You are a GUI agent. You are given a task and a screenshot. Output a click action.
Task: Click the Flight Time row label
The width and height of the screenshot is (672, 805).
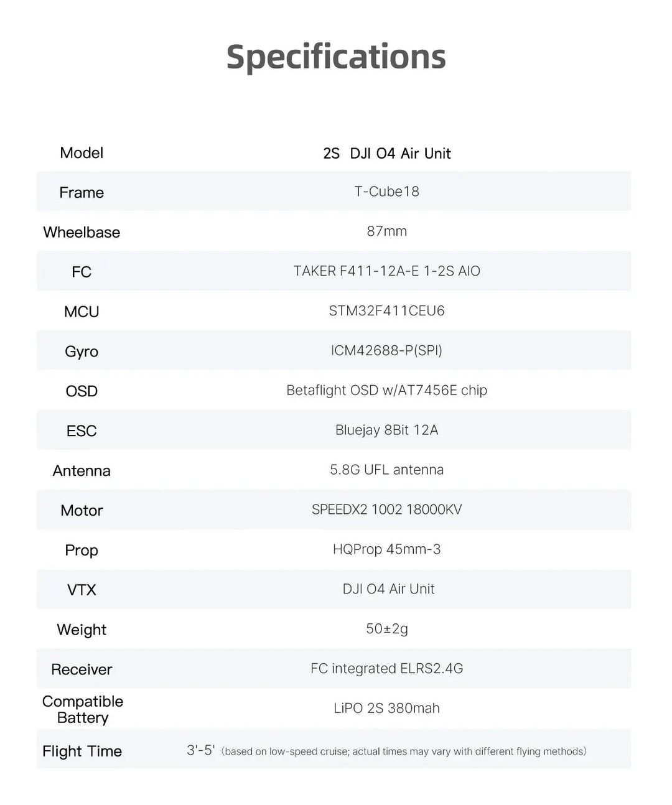click(x=82, y=751)
